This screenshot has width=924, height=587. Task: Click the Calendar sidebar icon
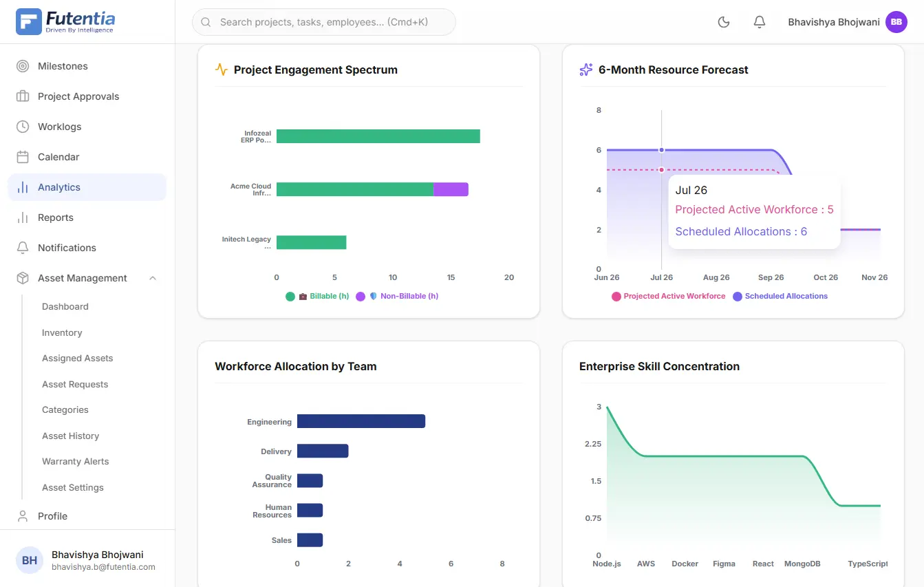(23, 157)
